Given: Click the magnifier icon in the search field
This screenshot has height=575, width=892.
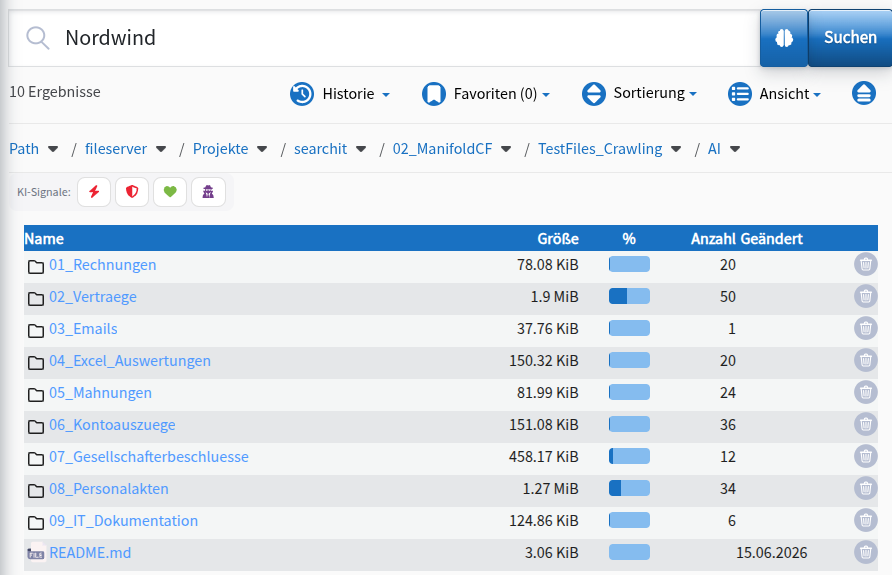Looking at the screenshot, I should [38, 38].
